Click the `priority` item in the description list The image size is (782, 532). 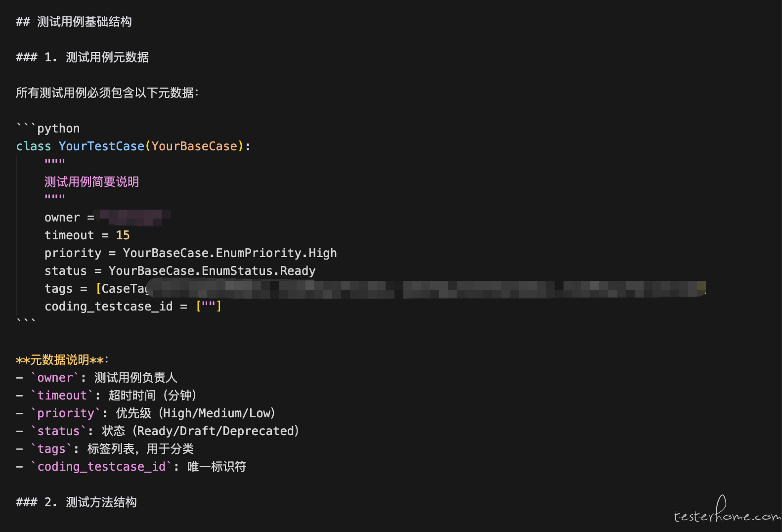[66, 413]
